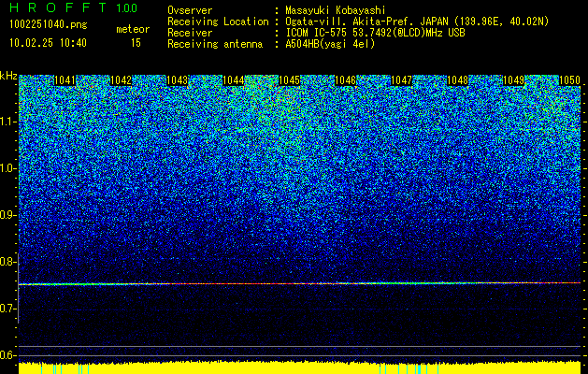Viewport: 588px width, 374px height.
Task: Click the file name 1002251040.png
Action: point(49,24)
